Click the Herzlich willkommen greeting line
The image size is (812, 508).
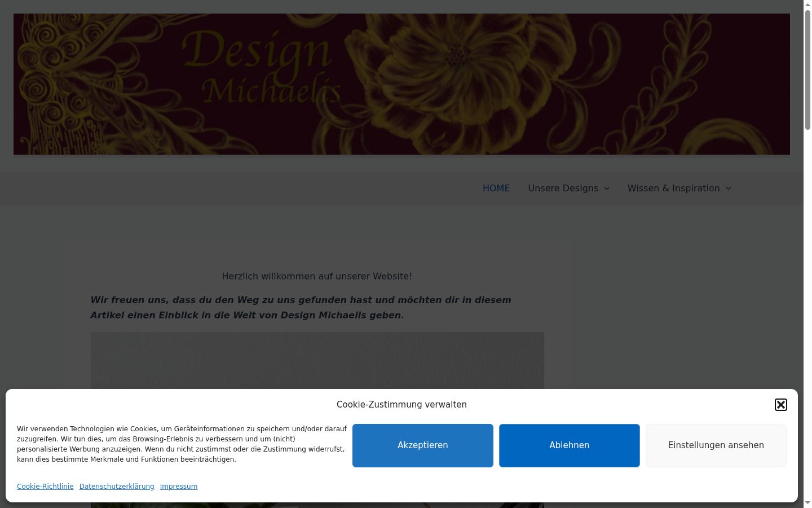[317, 277]
